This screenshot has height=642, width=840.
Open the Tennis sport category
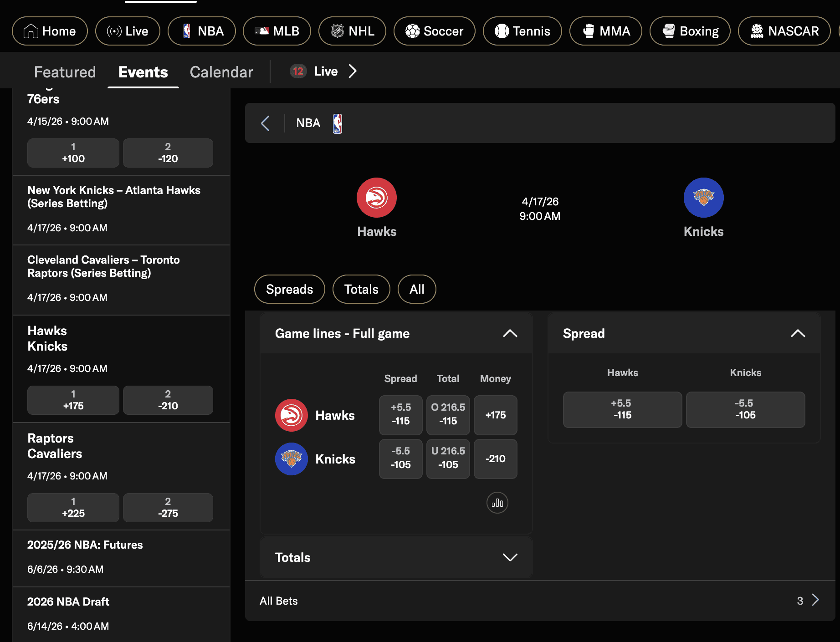coord(522,31)
